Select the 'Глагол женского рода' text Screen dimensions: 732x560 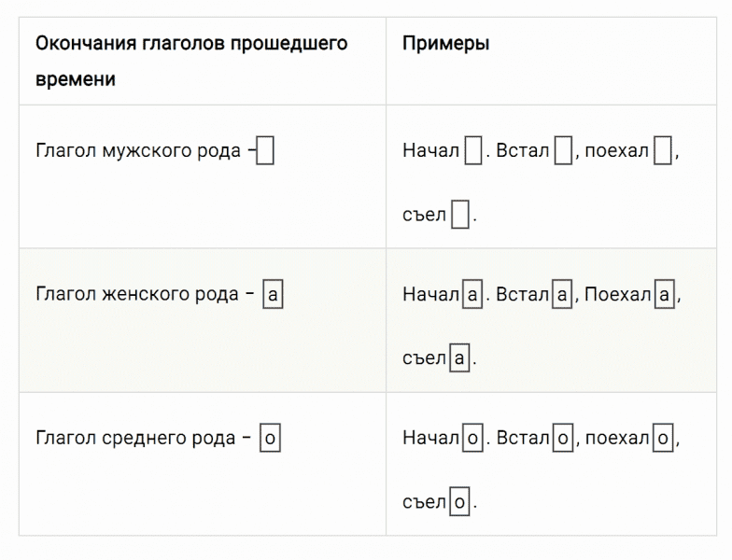point(138,295)
